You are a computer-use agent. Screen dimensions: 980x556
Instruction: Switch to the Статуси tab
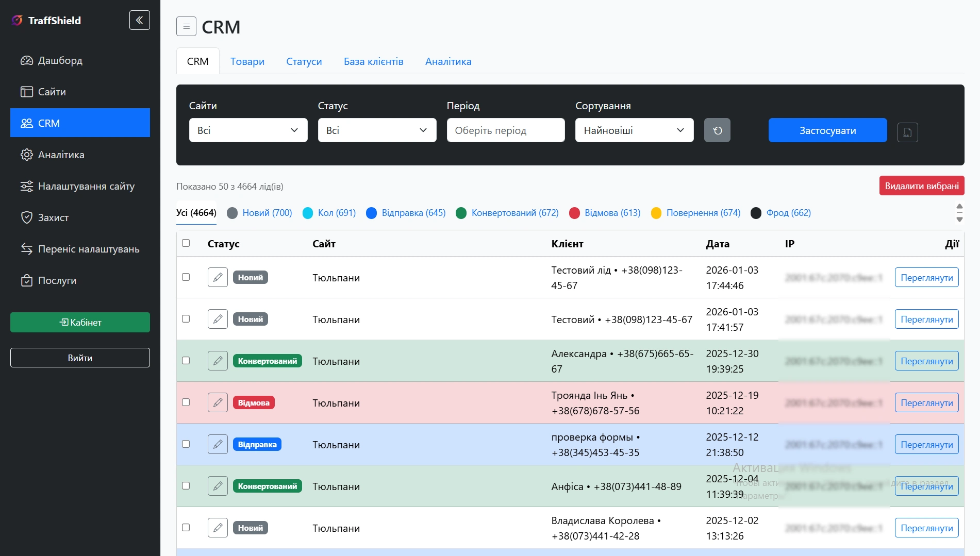pos(304,61)
